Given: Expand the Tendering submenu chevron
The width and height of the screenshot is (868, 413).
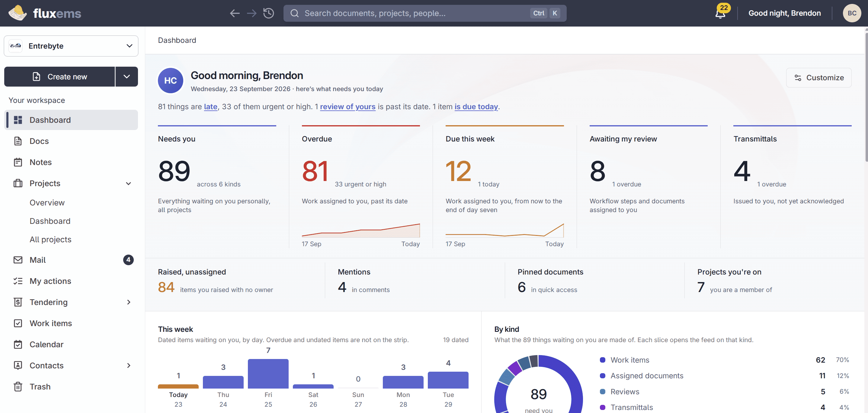Looking at the screenshot, I should point(128,302).
